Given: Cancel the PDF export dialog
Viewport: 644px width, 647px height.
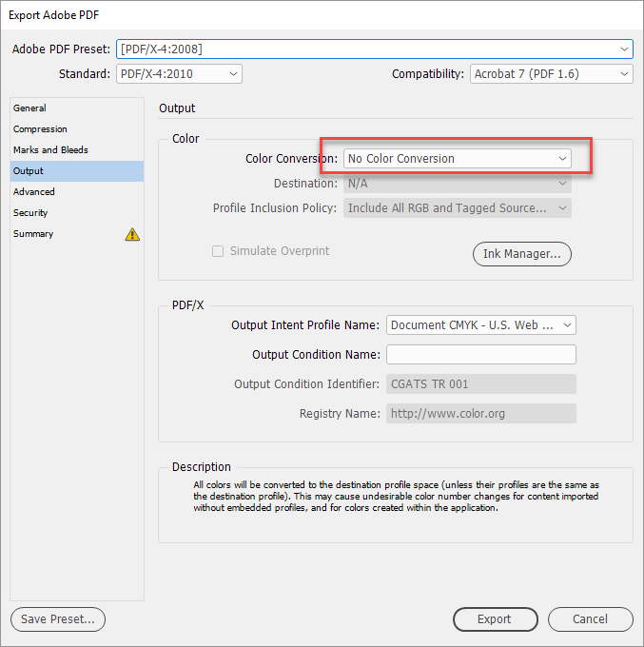Looking at the screenshot, I should (591, 619).
